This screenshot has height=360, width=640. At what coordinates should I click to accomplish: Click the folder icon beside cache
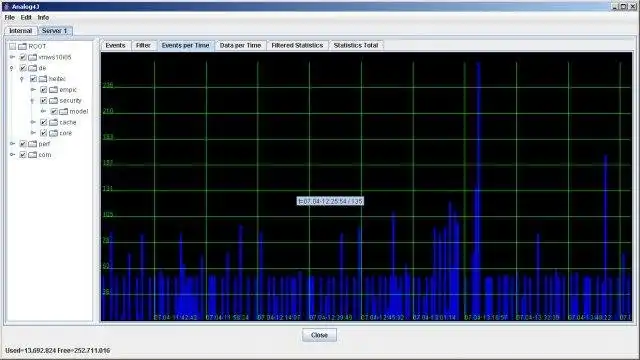coord(53,122)
